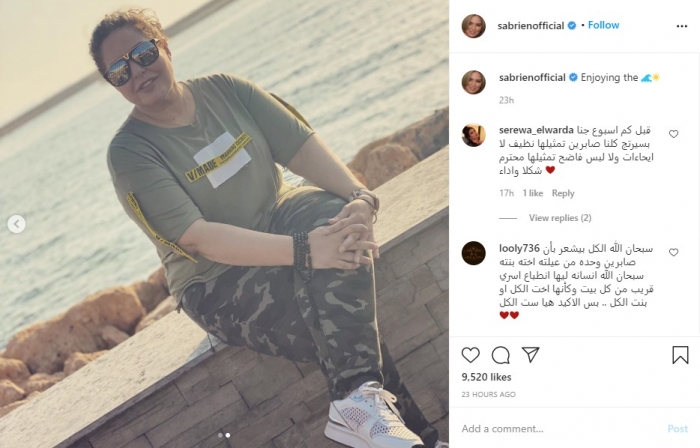Open looly736's profile avatar
The image size is (700, 448).
point(473,253)
